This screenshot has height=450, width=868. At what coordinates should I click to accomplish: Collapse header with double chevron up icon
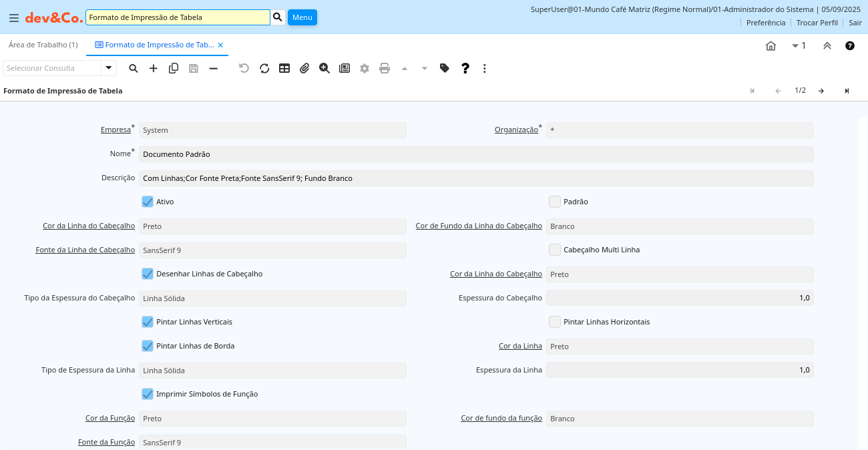coord(827,46)
